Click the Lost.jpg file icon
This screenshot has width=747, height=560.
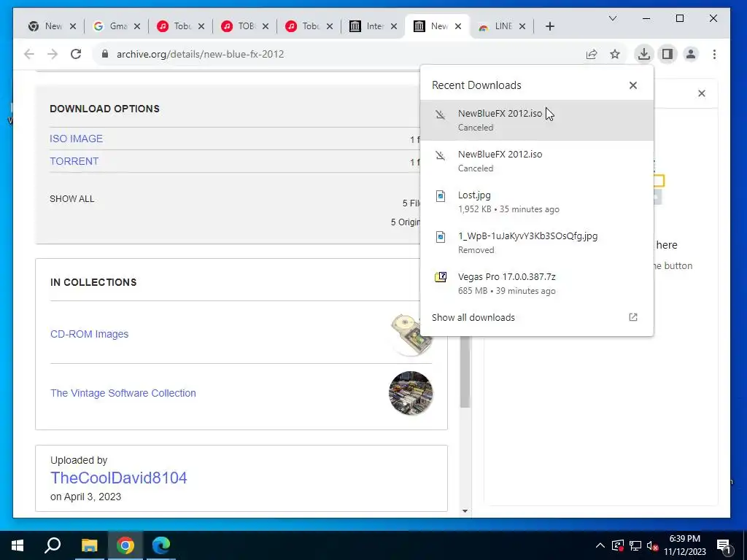tap(441, 195)
